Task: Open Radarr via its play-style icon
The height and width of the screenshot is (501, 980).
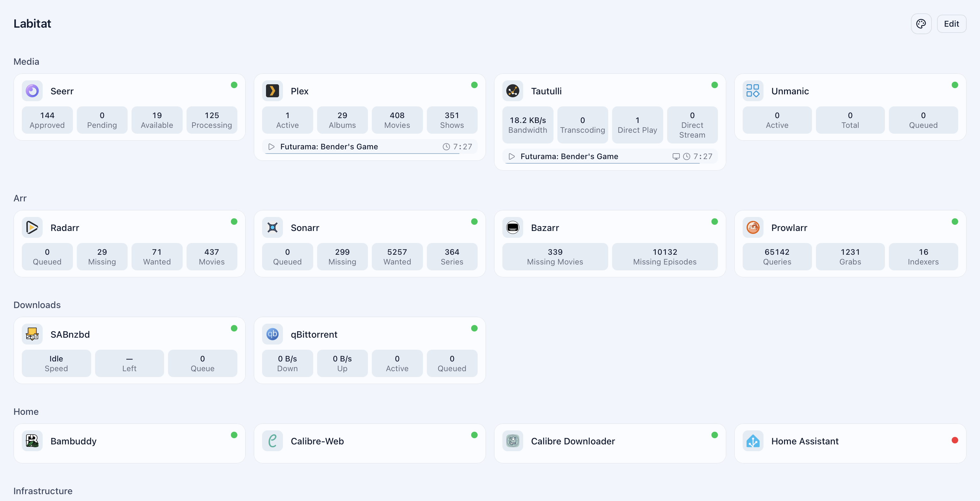Action: click(32, 227)
